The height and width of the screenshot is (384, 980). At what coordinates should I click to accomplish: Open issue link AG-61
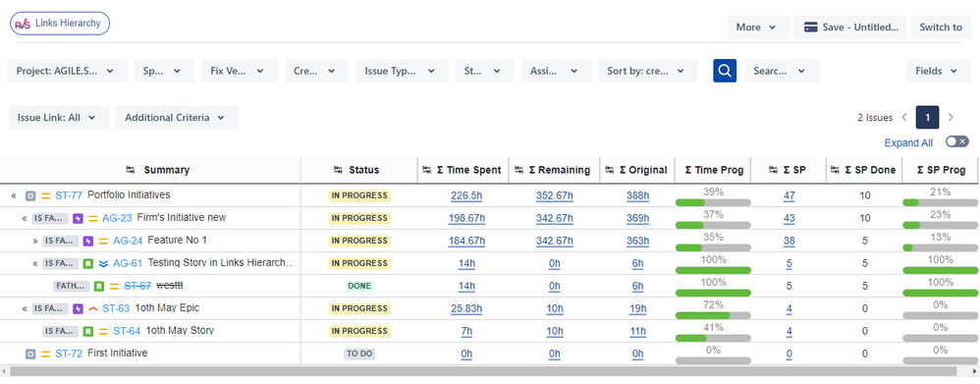point(128,263)
